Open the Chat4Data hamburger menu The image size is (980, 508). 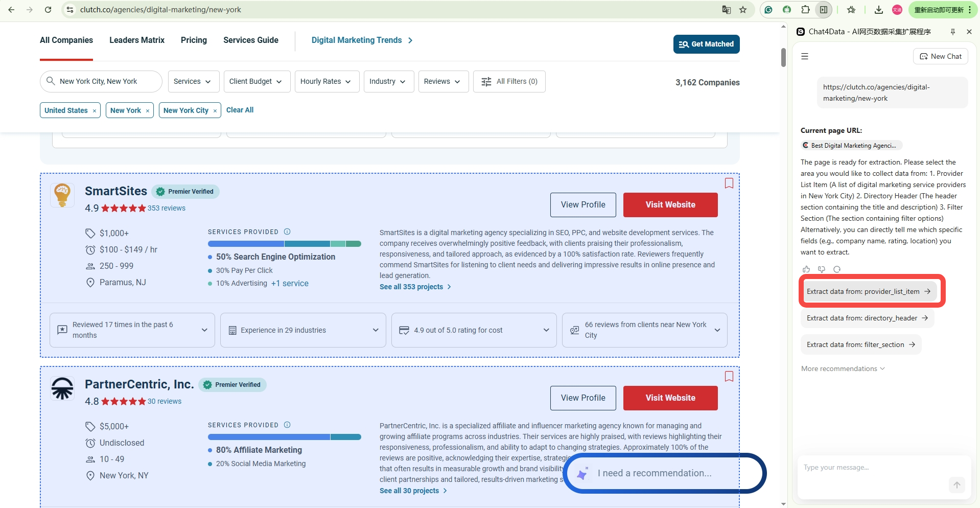(805, 56)
